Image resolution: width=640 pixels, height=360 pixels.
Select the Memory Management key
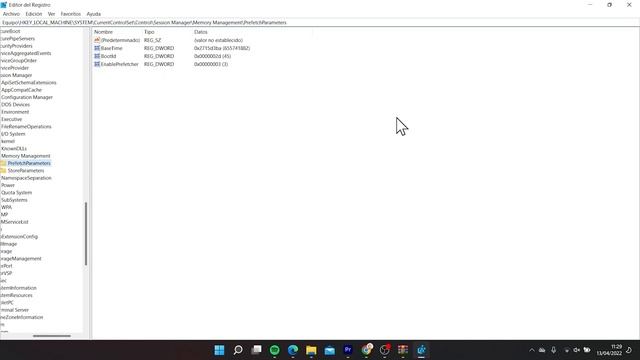(25, 156)
